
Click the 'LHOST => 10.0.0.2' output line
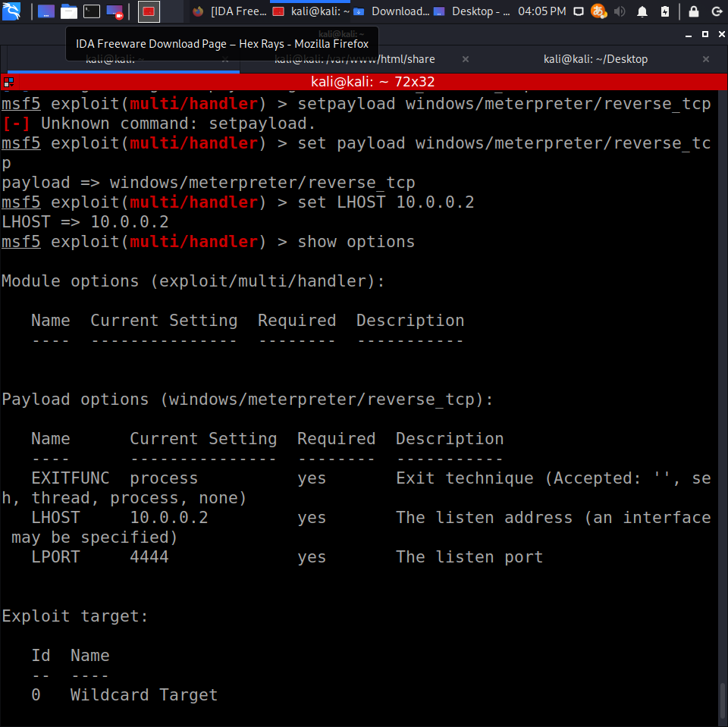click(x=85, y=222)
